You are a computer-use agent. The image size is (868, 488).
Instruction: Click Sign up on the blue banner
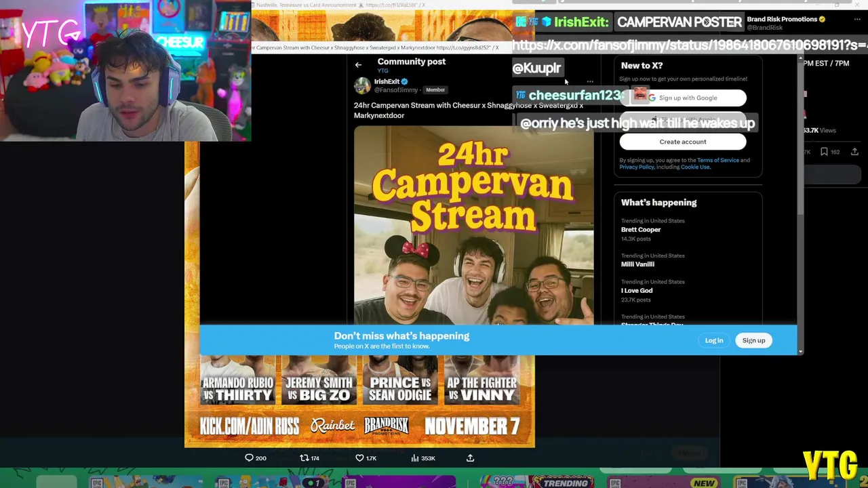(x=753, y=340)
